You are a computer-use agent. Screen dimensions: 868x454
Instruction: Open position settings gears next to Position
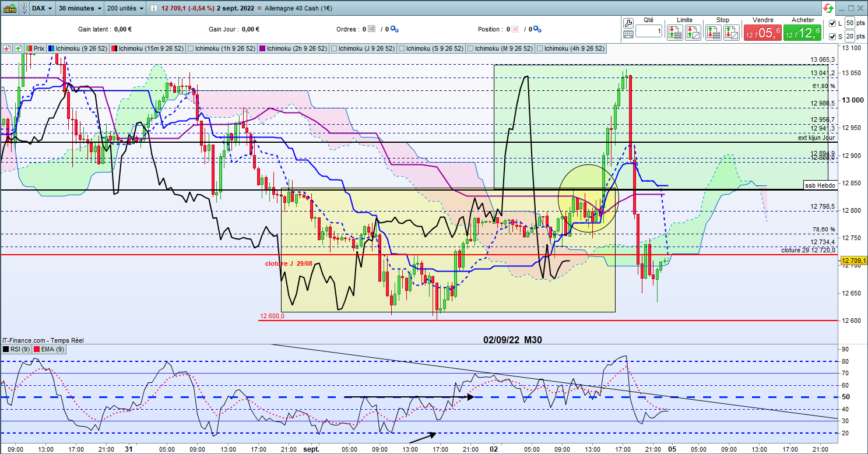pos(537,29)
